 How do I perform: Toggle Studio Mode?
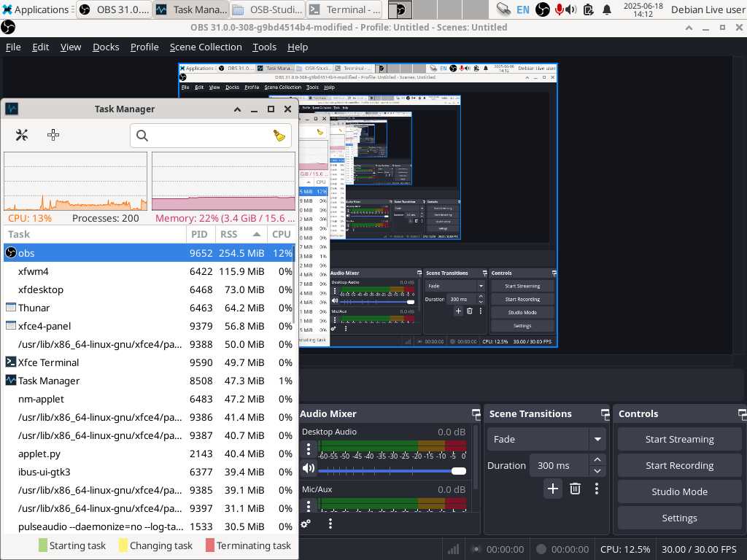click(679, 491)
